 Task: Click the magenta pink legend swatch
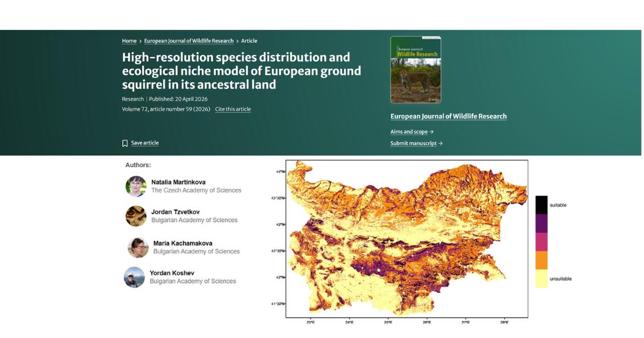pos(541,242)
